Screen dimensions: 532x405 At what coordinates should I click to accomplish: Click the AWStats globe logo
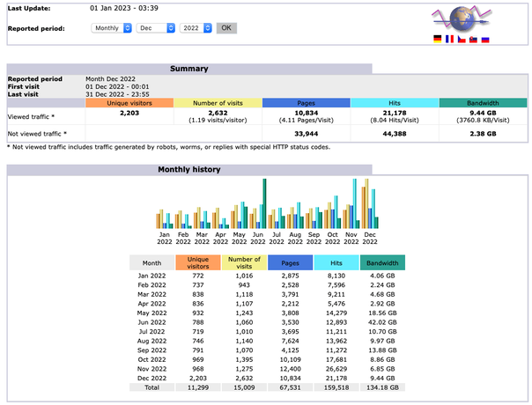coord(462,18)
